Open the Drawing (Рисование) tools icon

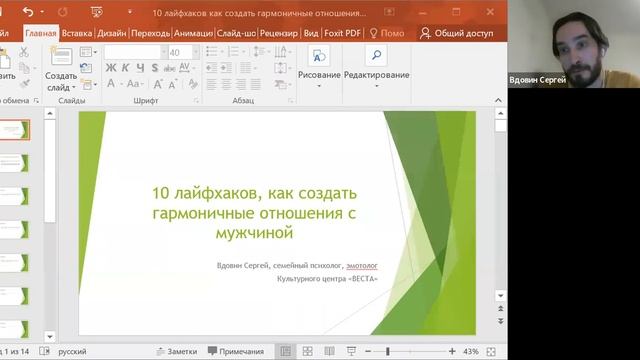[319, 56]
